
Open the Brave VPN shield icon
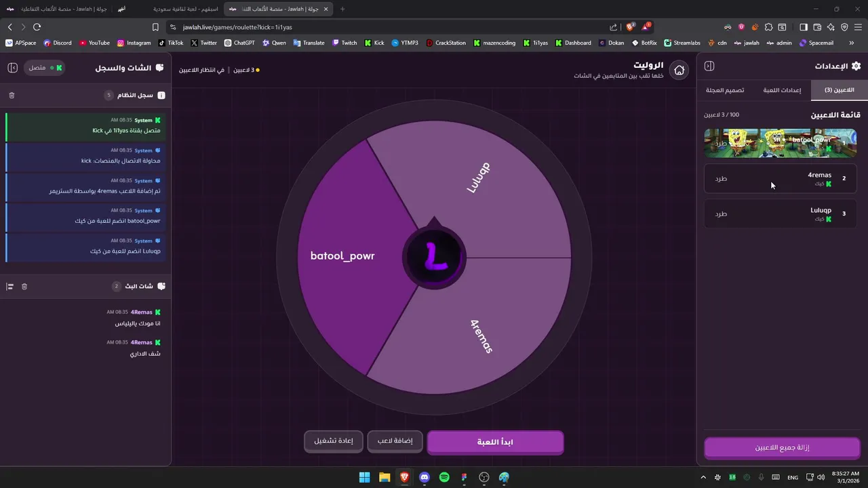coord(844,27)
